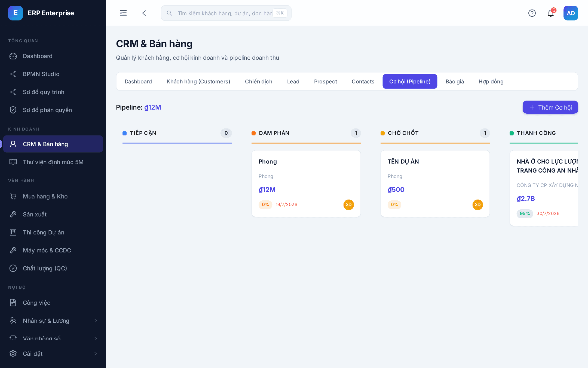Open the AD user avatar menu
588x368 pixels.
(x=571, y=13)
